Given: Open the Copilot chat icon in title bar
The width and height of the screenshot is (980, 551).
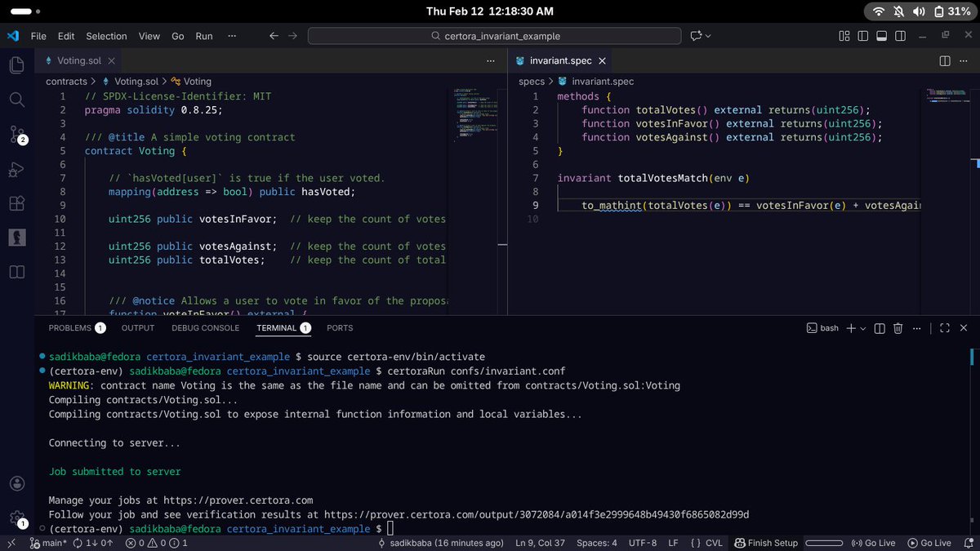Looking at the screenshot, I should (x=696, y=36).
